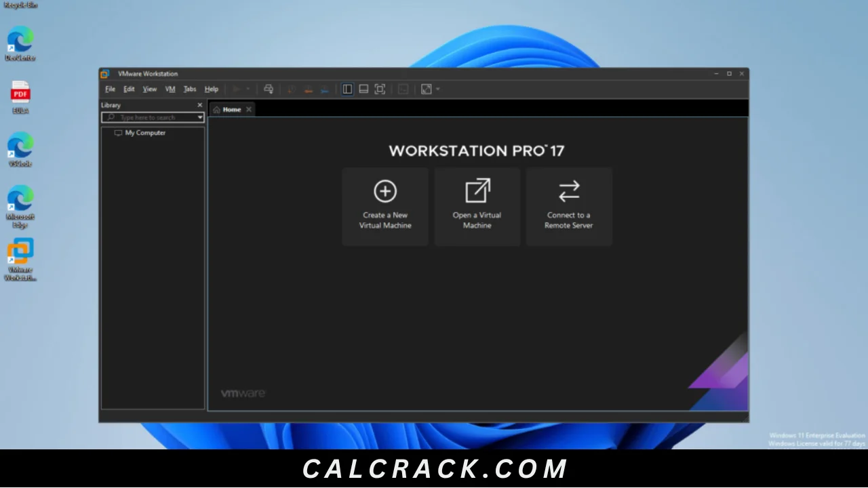This screenshot has width=868, height=488.
Task: Open the Tabs menu
Action: pos(190,89)
